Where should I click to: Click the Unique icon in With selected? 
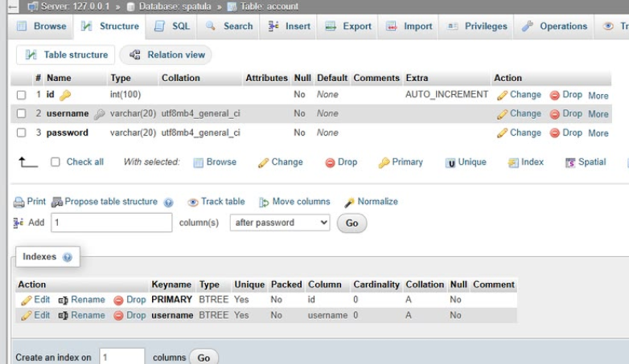point(450,163)
